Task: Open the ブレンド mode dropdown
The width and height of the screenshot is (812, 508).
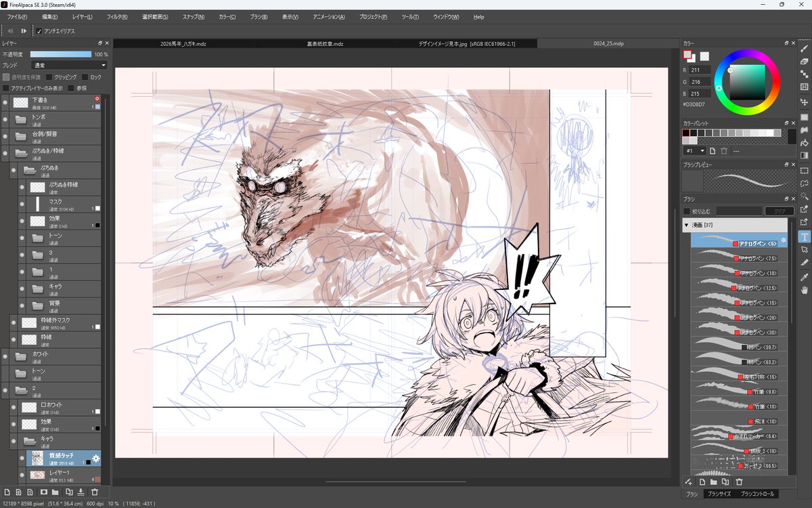Action: point(70,65)
